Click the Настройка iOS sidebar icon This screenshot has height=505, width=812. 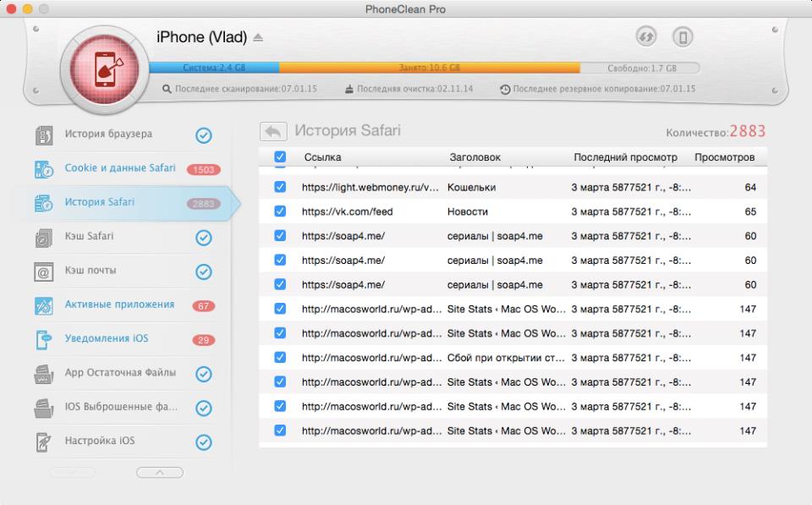click(x=44, y=442)
